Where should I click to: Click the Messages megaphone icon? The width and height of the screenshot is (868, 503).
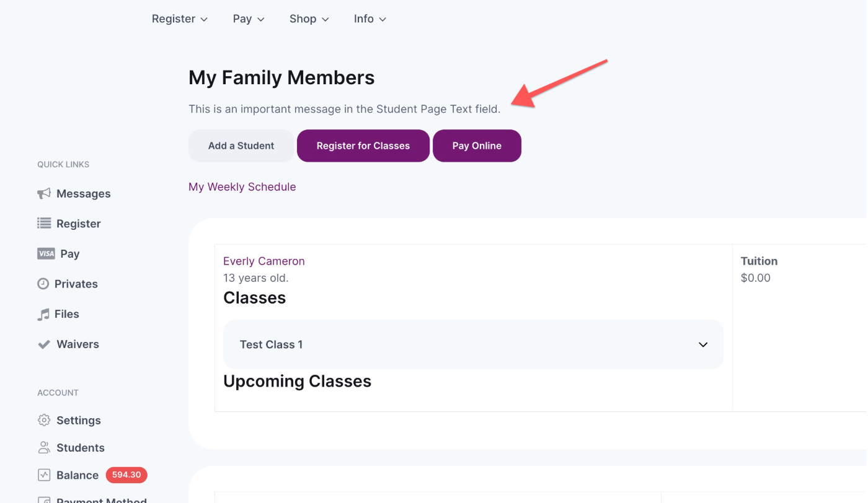pyautogui.click(x=44, y=194)
